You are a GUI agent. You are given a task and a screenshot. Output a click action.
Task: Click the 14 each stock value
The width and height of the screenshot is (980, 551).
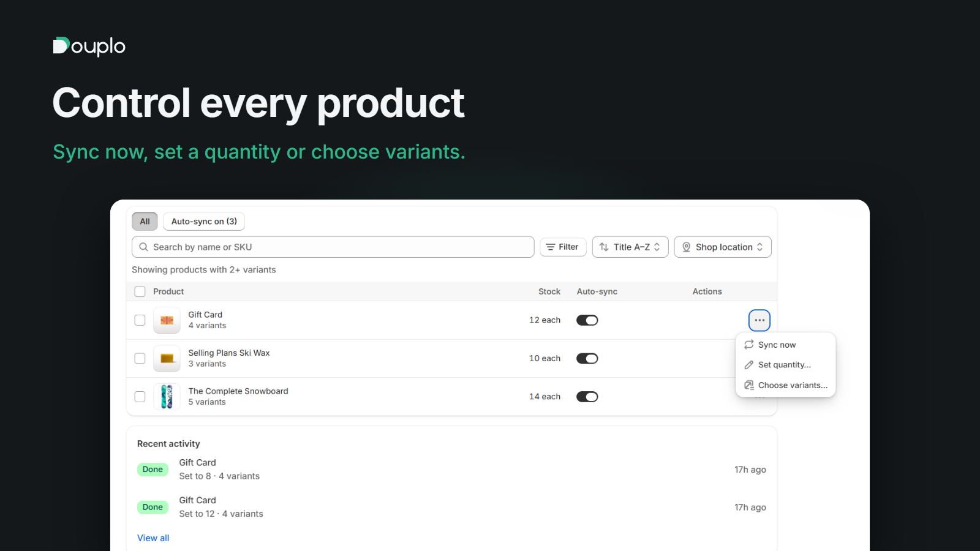click(x=545, y=397)
